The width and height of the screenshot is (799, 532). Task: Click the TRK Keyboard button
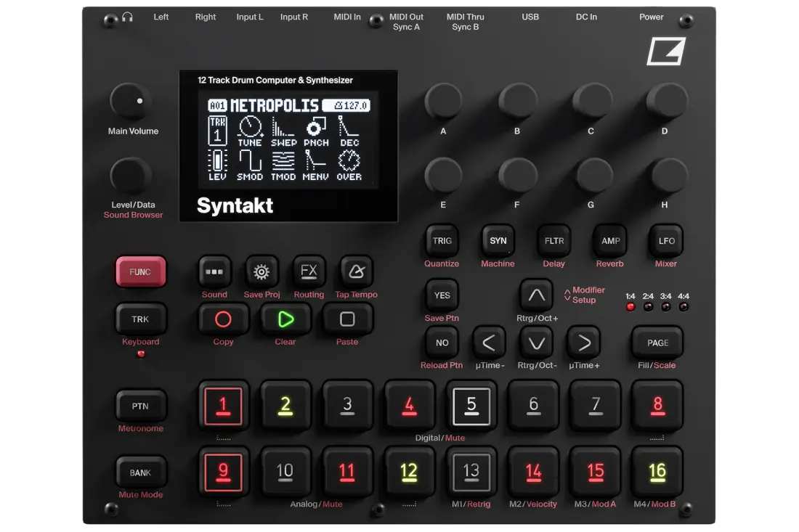pos(140,319)
